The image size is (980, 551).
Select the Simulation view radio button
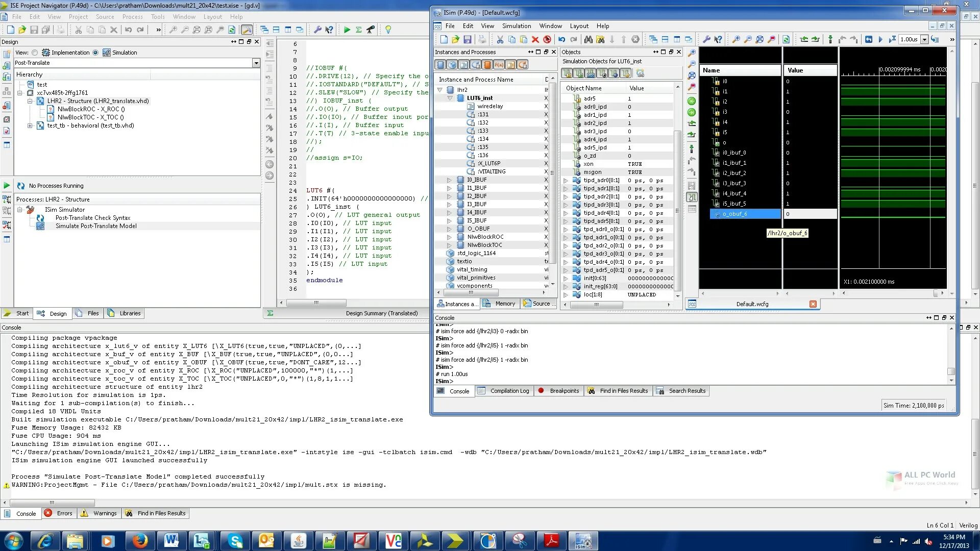pos(95,53)
